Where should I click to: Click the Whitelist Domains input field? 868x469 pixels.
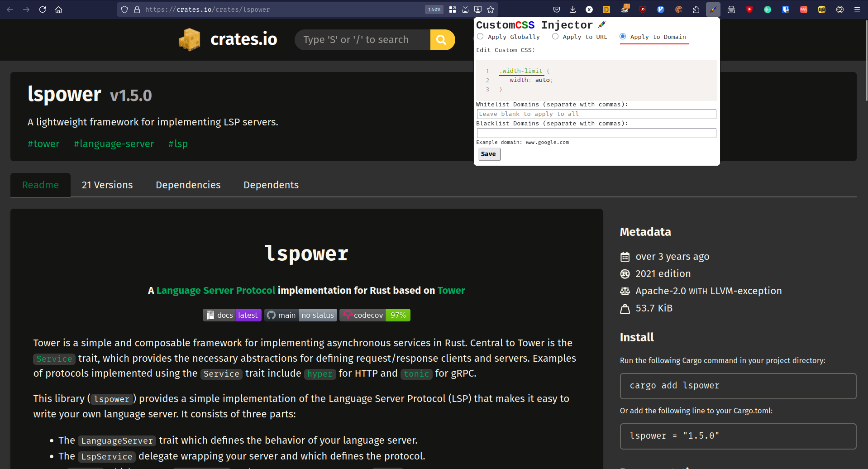click(x=596, y=114)
